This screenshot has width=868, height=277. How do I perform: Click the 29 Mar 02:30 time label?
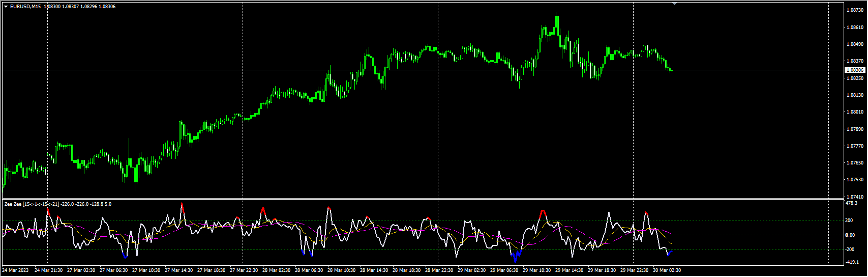[x=472, y=270]
